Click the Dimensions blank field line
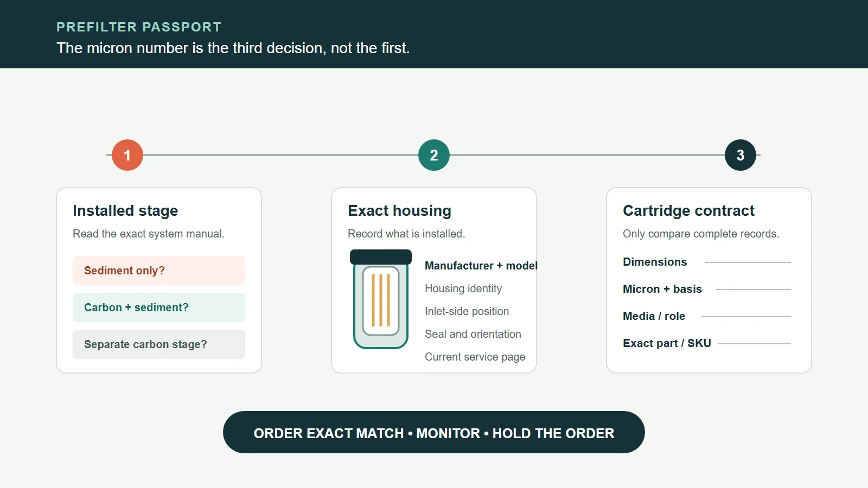 (x=748, y=262)
